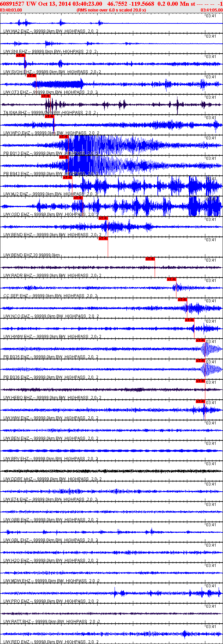Screen dimensions: 223x644
Task: Click the red pick marker on the CC.SEP trace
Action: pyautogui.click(x=172, y=279)
